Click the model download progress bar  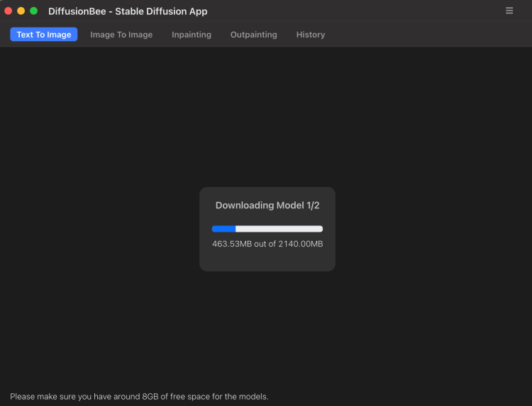pos(267,229)
